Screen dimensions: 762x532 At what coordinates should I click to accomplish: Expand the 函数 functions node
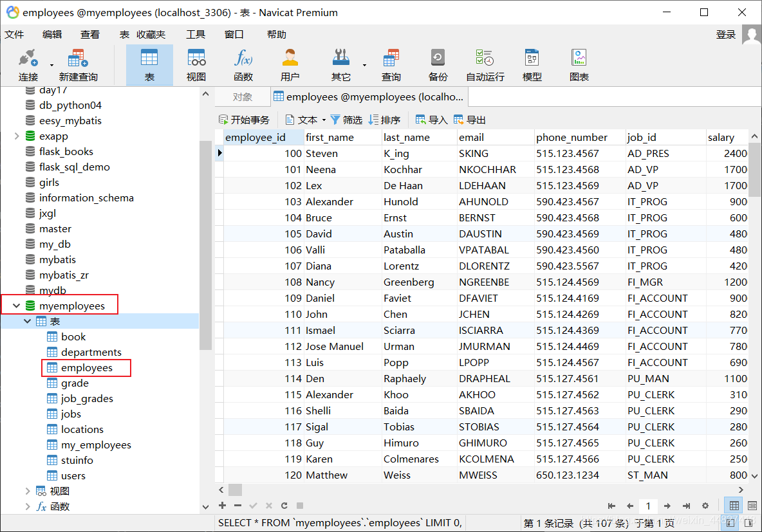pyautogui.click(x=28, y=507)
